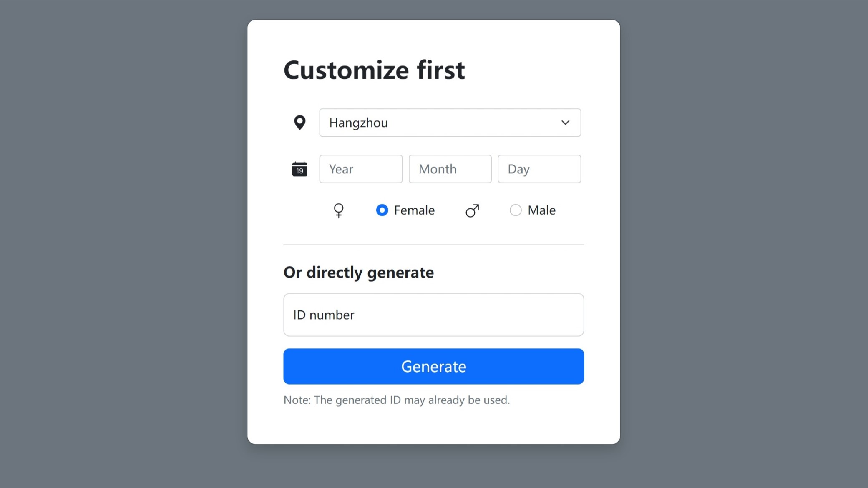This screenshot has height=488, width=868.
Task: Click the calendar icon beside Year
Action: [x=299, y=169]
